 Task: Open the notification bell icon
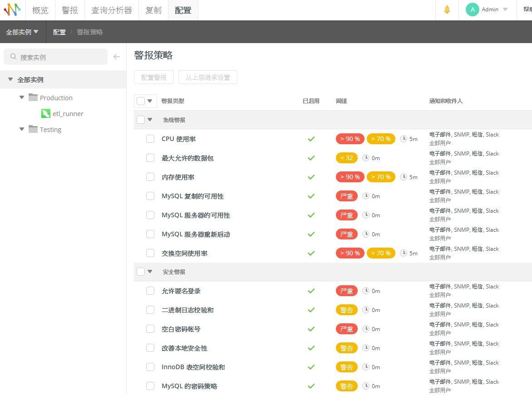447,10
